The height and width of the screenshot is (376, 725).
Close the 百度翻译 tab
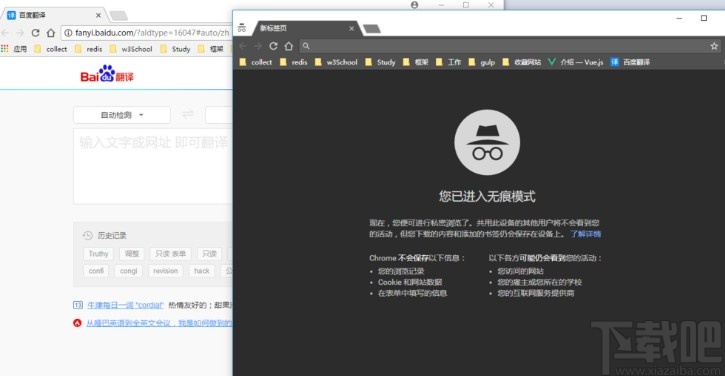[98, 15]
